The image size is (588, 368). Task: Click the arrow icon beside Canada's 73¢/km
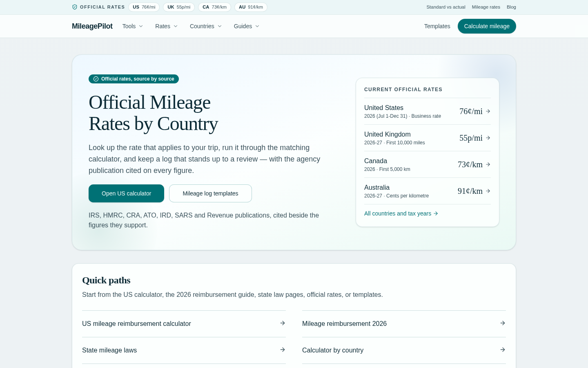(488, 164)
